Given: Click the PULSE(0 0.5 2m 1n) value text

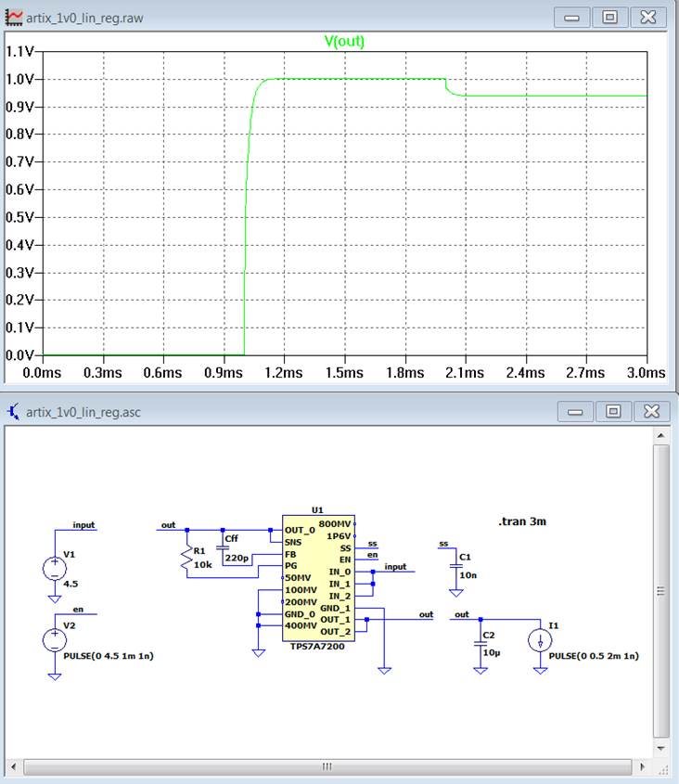Looking at the screenshot, I should click(x=594, y=656).
